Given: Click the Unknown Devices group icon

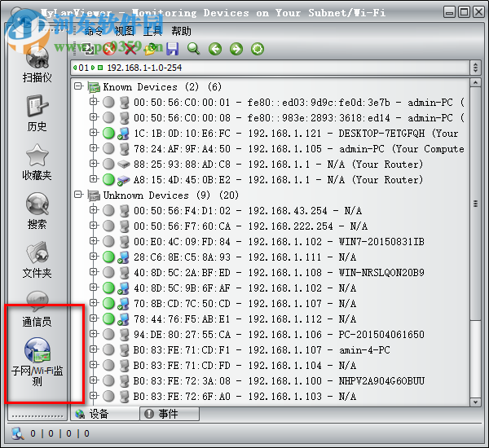Looking at the screenshot, I should click(x=94, y=195).
